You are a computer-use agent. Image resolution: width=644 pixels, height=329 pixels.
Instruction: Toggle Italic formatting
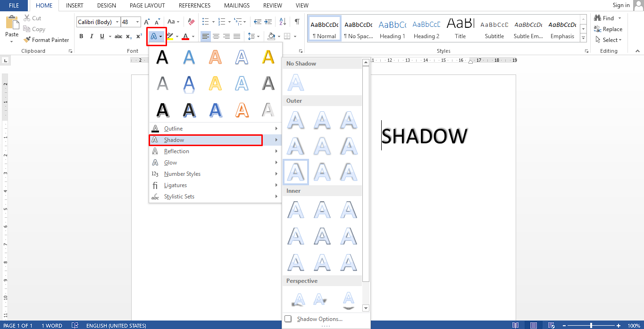[x=91, y=36]
